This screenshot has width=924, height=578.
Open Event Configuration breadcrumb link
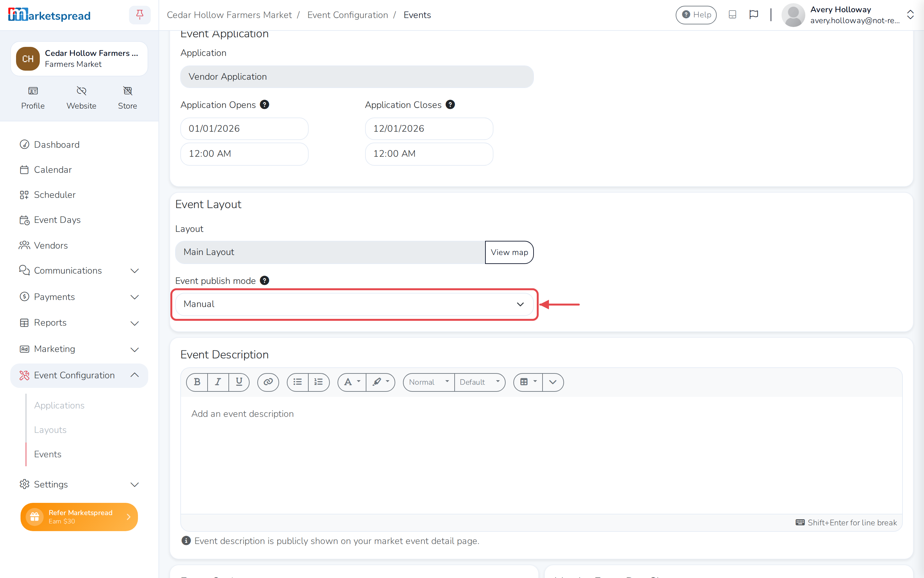[347, 15]
